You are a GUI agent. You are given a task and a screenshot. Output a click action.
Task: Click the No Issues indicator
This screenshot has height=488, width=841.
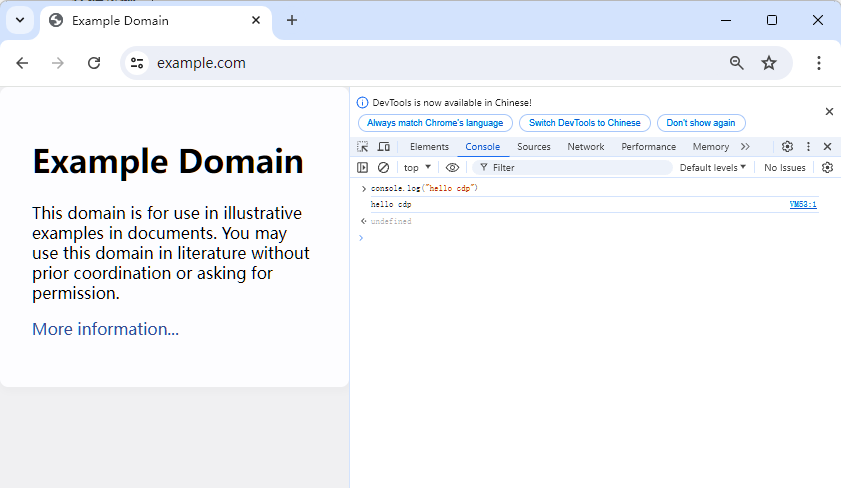click(785, 168)
